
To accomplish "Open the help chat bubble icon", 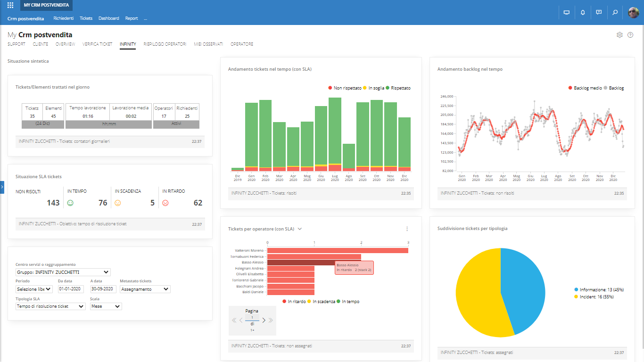I will pos(599,12).
